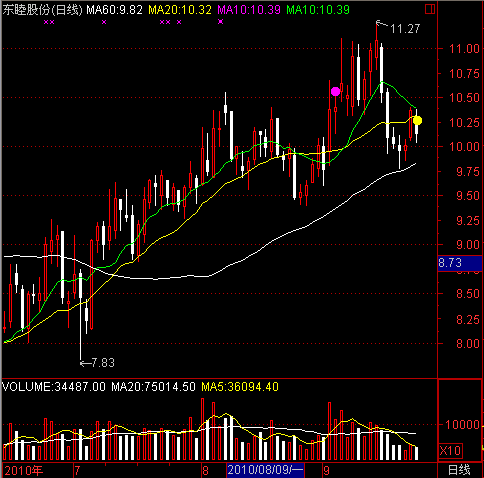Click the 8.50 price axis label
Image resolution: width=484 pixels, height=478 pixels.
coord(468,294)
